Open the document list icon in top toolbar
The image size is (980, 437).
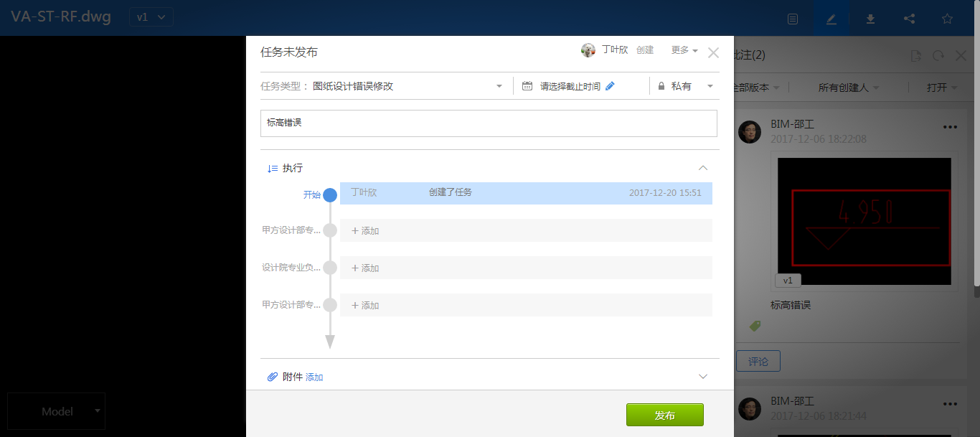coord(793,18)
